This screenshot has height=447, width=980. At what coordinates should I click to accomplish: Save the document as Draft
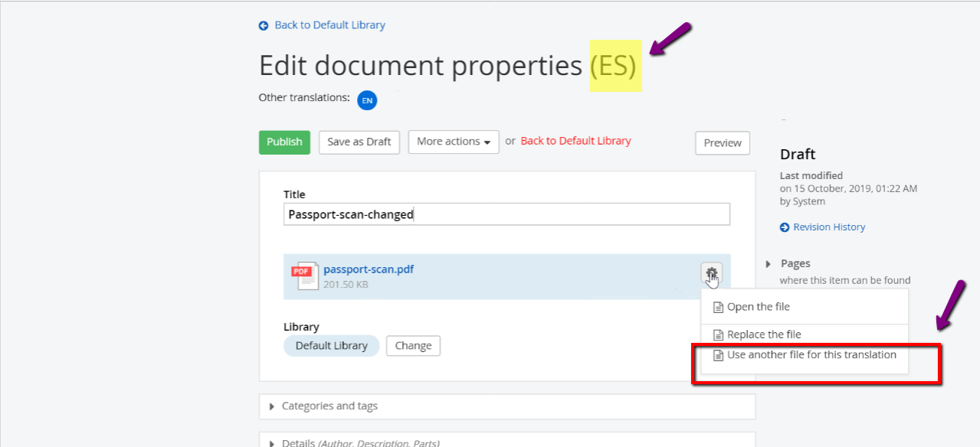359,142
